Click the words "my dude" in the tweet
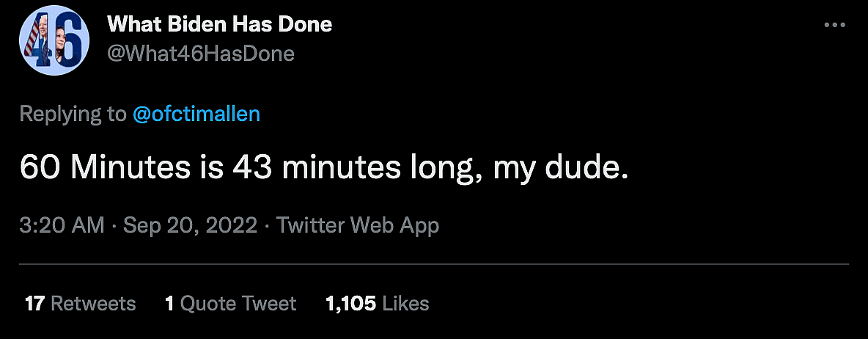868x339 pixels. tap(561, 169)
